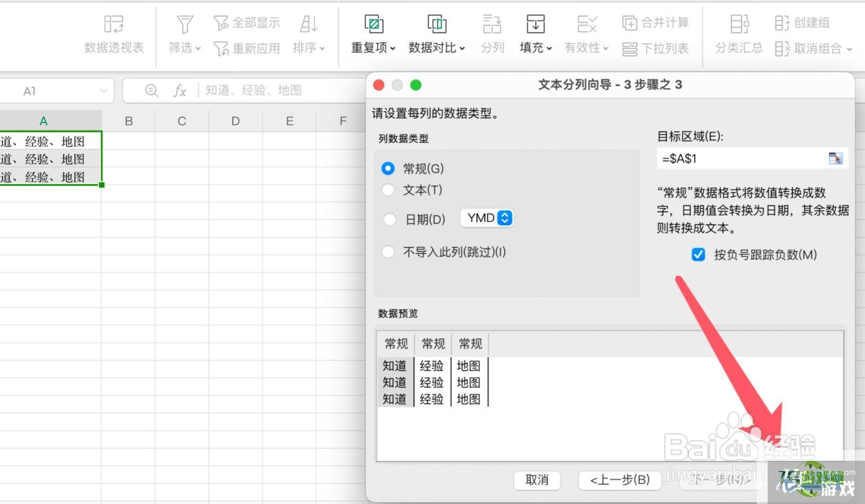
Task: Click Consolidate (合并计算) button
Action: coord(655,23)
